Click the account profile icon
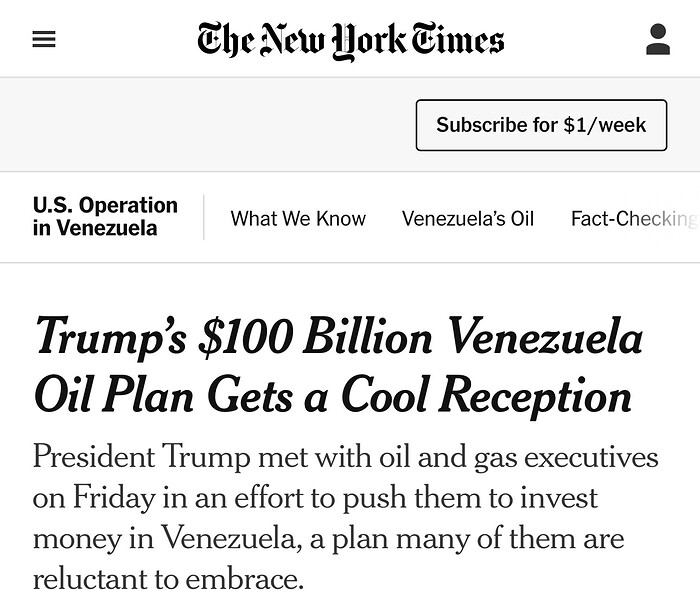Viewport: 700px width, 616px height. (657, 40)
